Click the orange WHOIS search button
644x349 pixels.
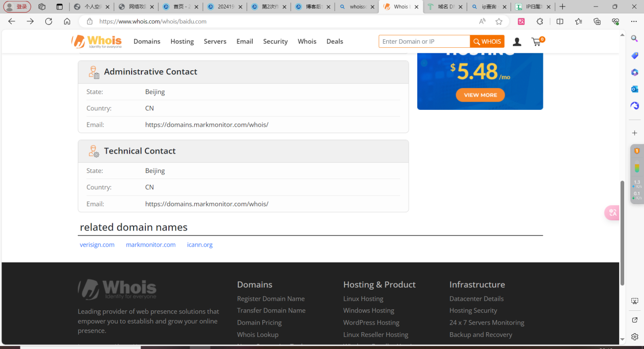[487, 42]
